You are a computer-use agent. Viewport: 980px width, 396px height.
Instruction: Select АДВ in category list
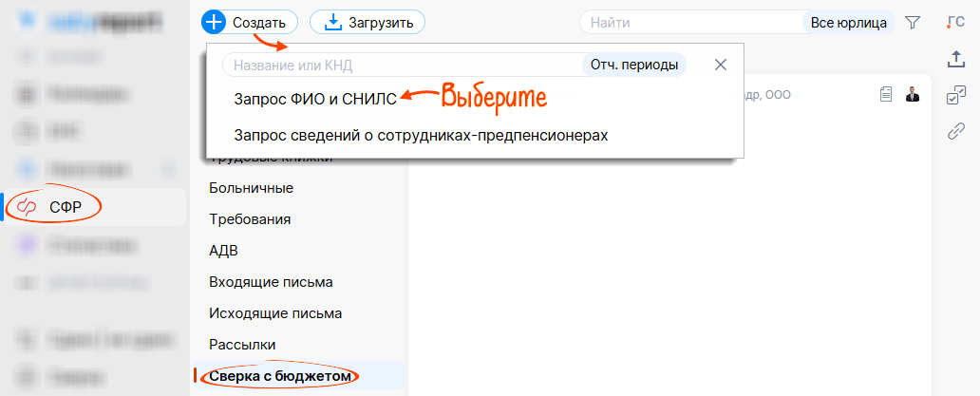[x=223, y=251]
